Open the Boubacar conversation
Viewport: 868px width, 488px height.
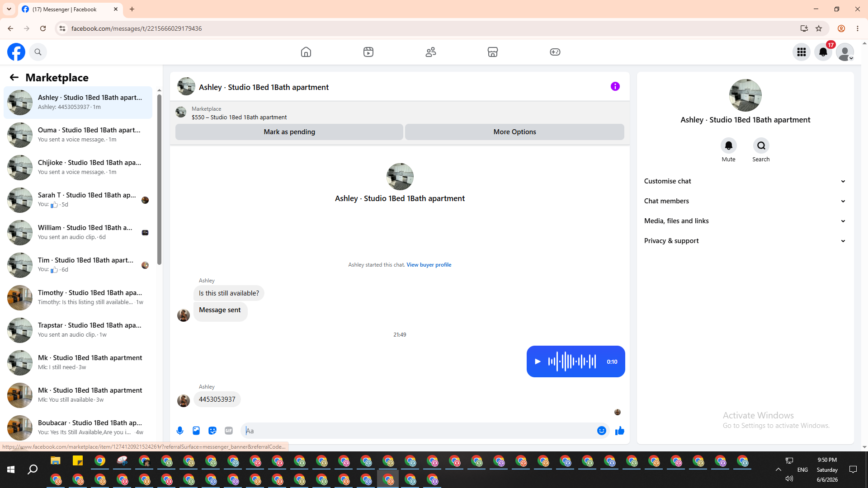(x=78, y=427)
